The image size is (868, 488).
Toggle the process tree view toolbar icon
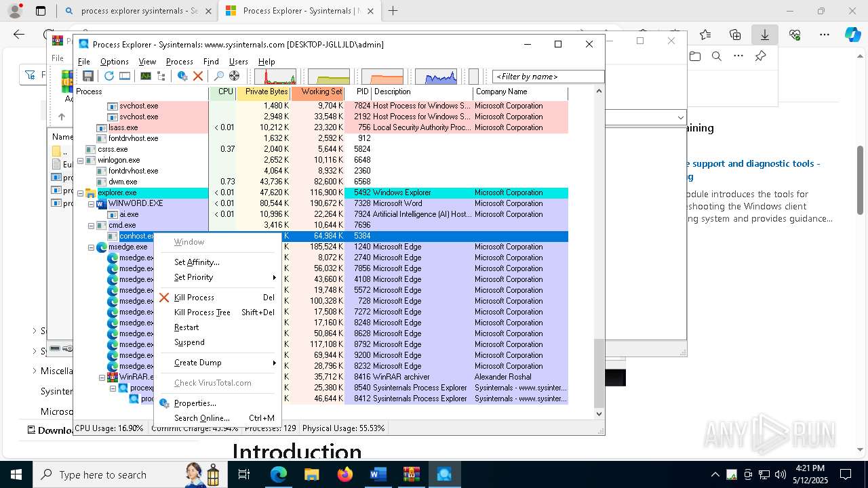(x=161, y=76)
